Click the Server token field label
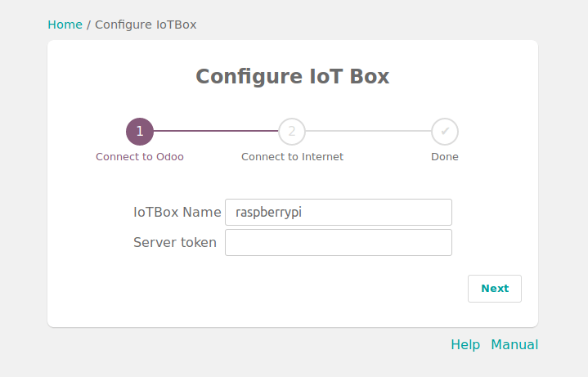The height and width of the screenshot is (377, 588). [x=175, y=242]
